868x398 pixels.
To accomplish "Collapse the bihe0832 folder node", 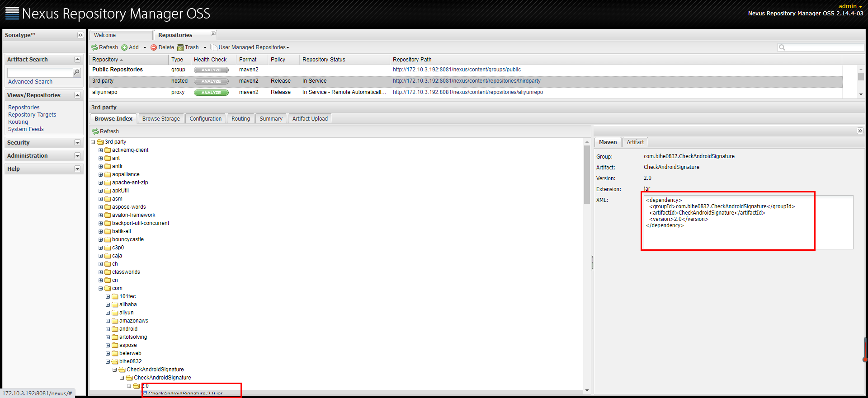I will pos(108,362).
